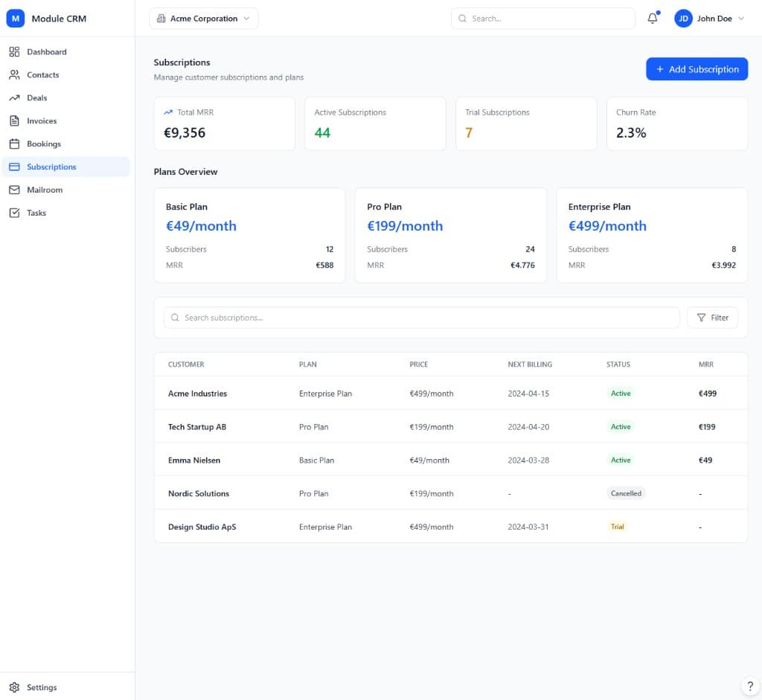The height and width of the screenshot is (700, 762).
Task: Click magnifier icon in subscriptions search
Action: [x=175, y=318]
